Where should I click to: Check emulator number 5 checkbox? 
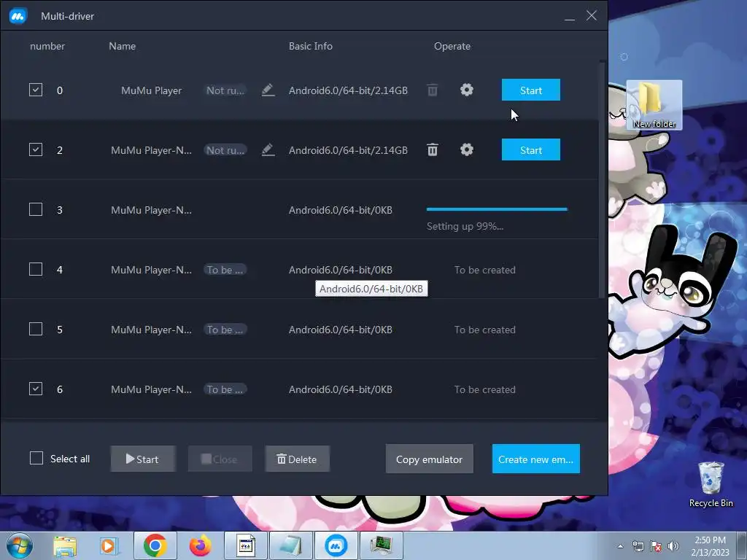pyautogui.click(x=36, y=329)
